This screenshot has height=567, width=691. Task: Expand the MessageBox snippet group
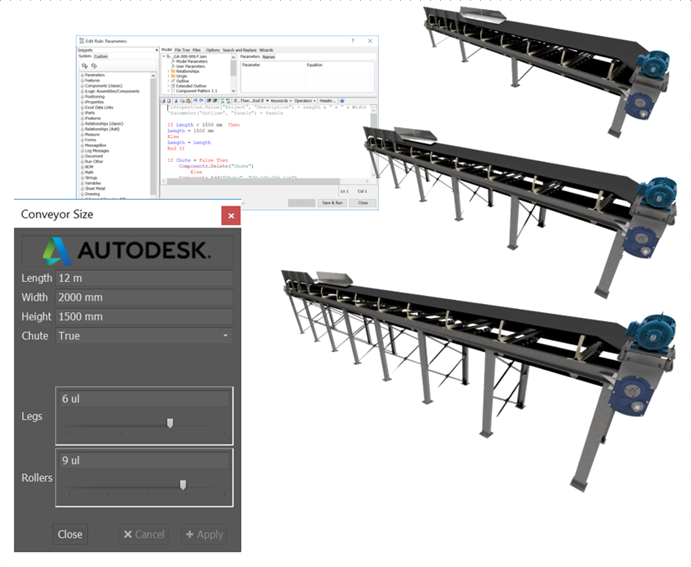pos(82,145)
